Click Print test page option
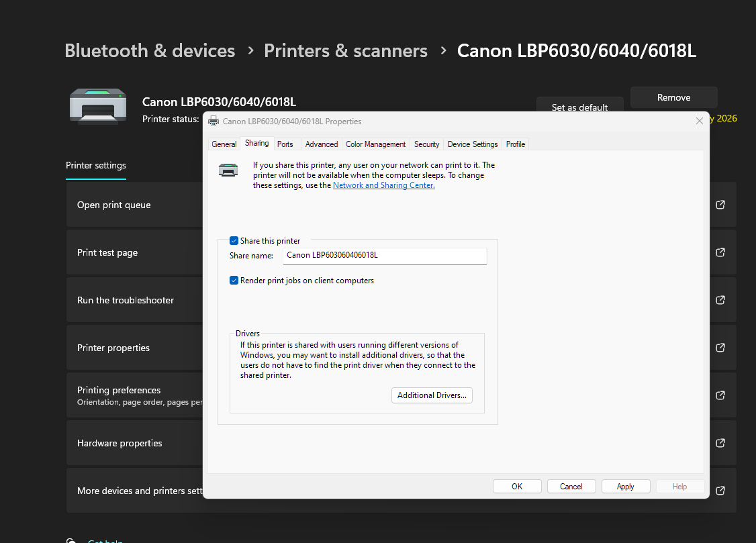 pos(135,252)
